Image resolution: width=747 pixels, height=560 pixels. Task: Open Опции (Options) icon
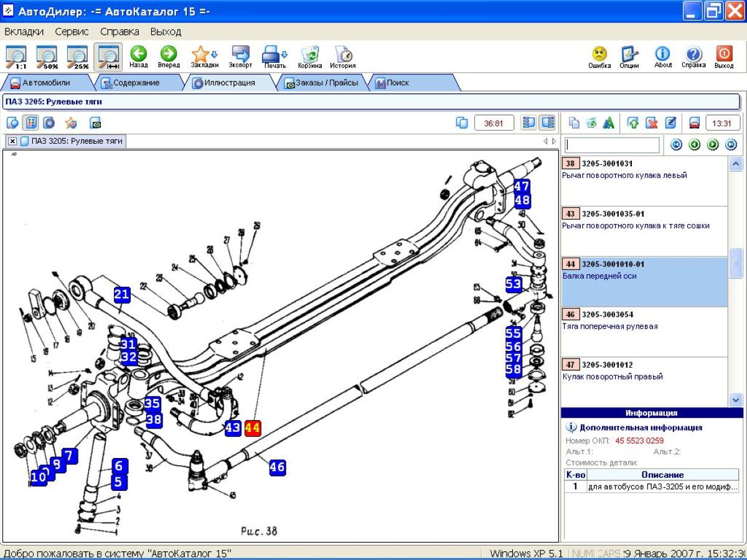click(629, 55)
